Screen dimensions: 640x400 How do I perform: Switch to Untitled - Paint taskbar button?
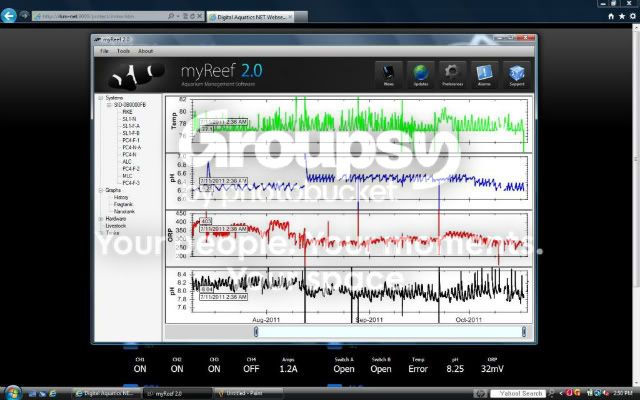click(247, 393)
